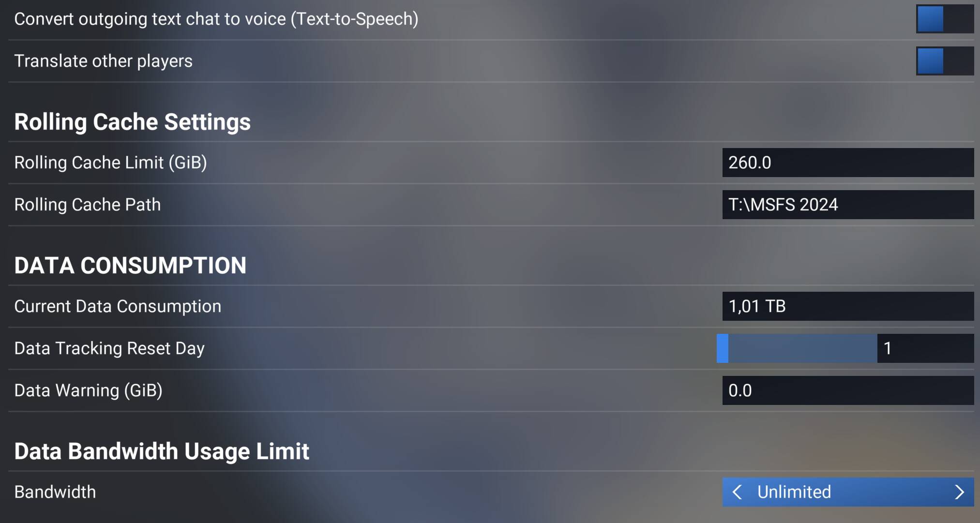
Task: Select previous Bandwidth option with left chevron
Action: click(x=737, y=492)
